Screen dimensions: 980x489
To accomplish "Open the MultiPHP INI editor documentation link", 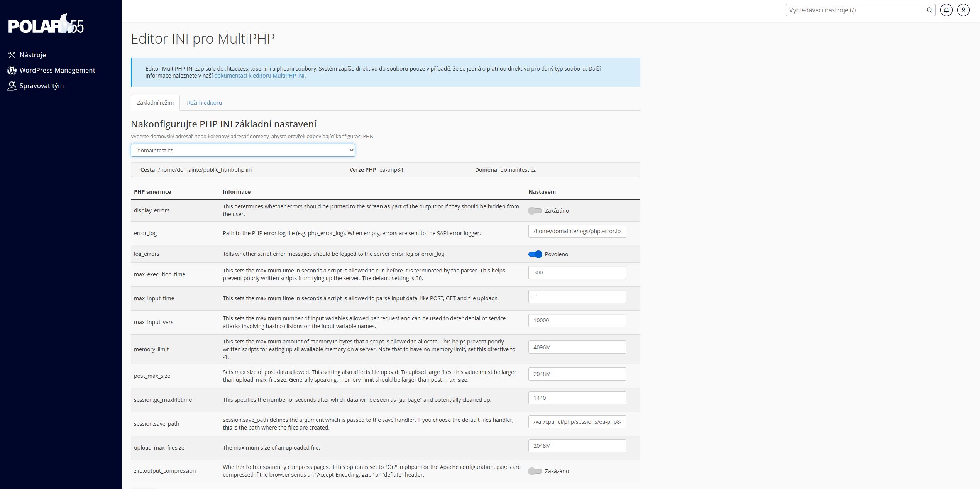I will [x=259, y=76].
